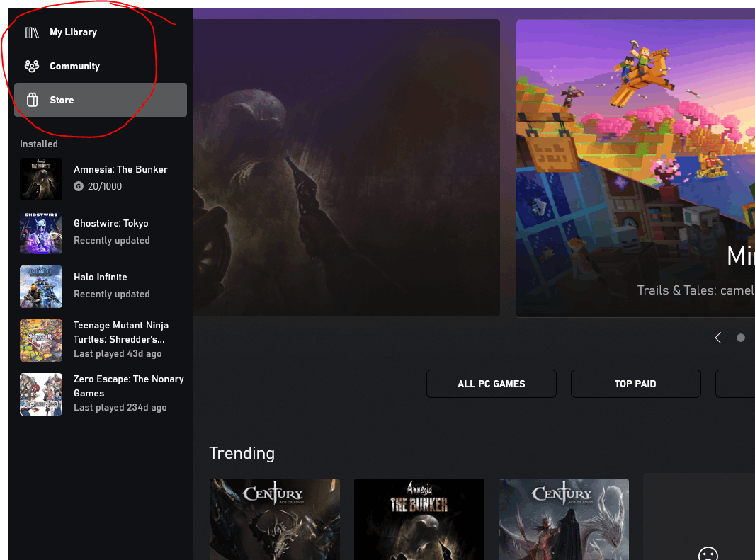This screenshot has height=560, width=755.
Task: Open the Halo Infinite installed thumbnail
Action: click(x=41, y=287)
